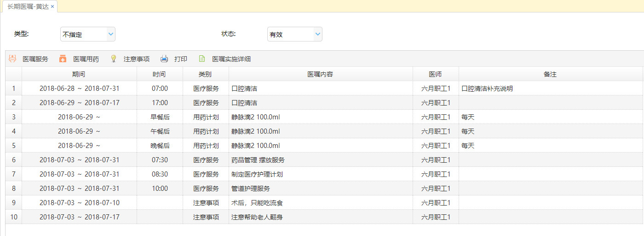Click the 类别 column header

[206, 74]
